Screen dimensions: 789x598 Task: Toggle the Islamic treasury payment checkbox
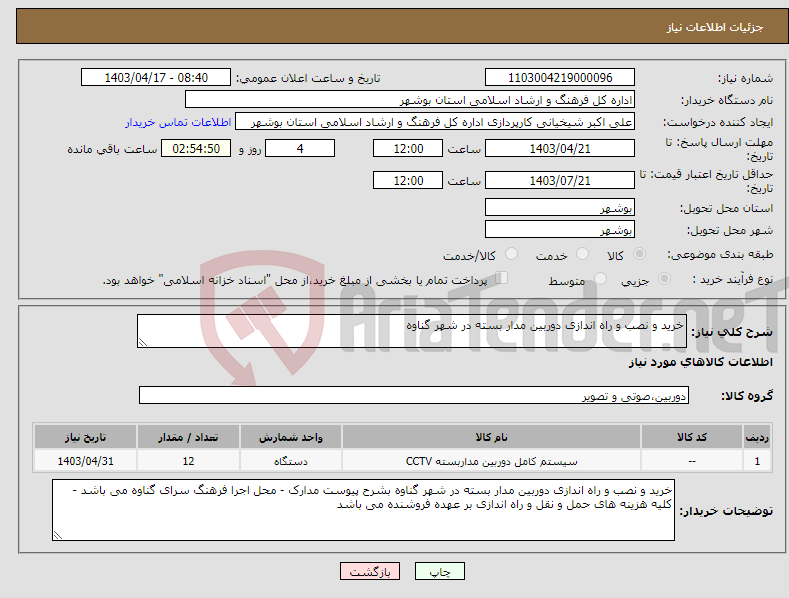tap(502, 278)
